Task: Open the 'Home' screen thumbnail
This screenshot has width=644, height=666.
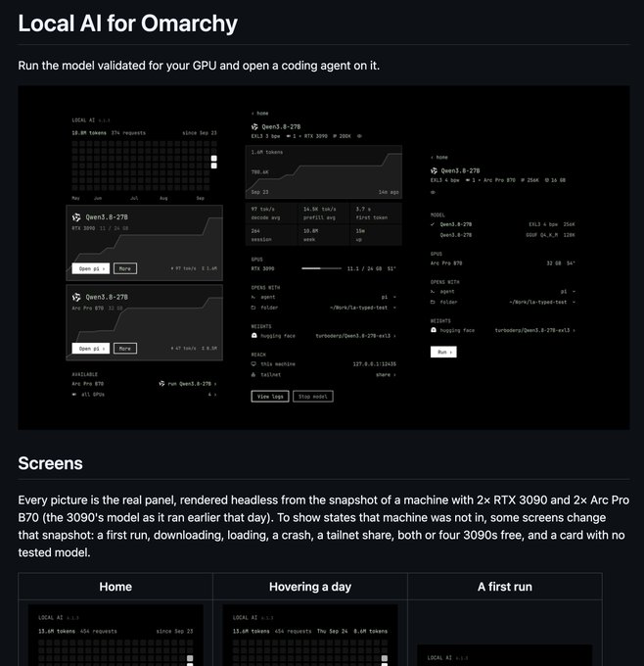Action: pyautogui.click(x=115, y=636)
